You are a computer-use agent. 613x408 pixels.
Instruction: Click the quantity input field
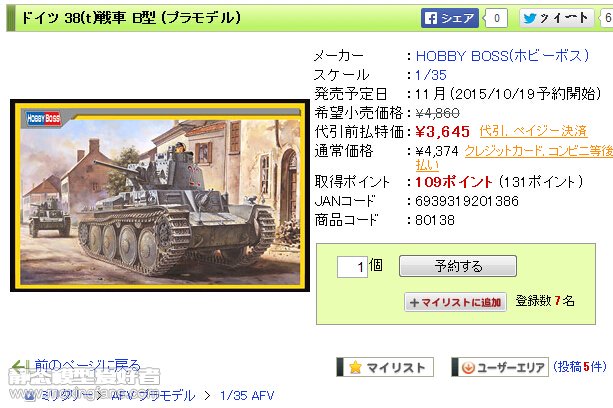pyautogui.click(x=352, y=267)
